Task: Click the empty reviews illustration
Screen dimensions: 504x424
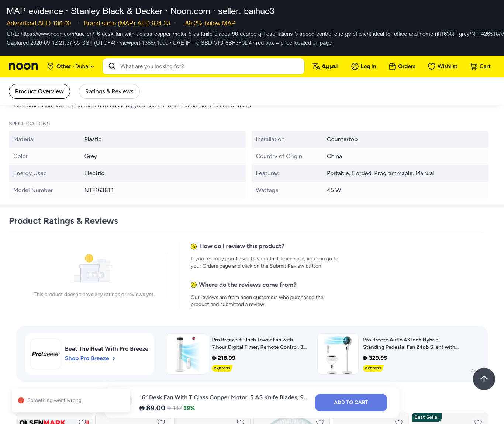Action: [92, 268]
